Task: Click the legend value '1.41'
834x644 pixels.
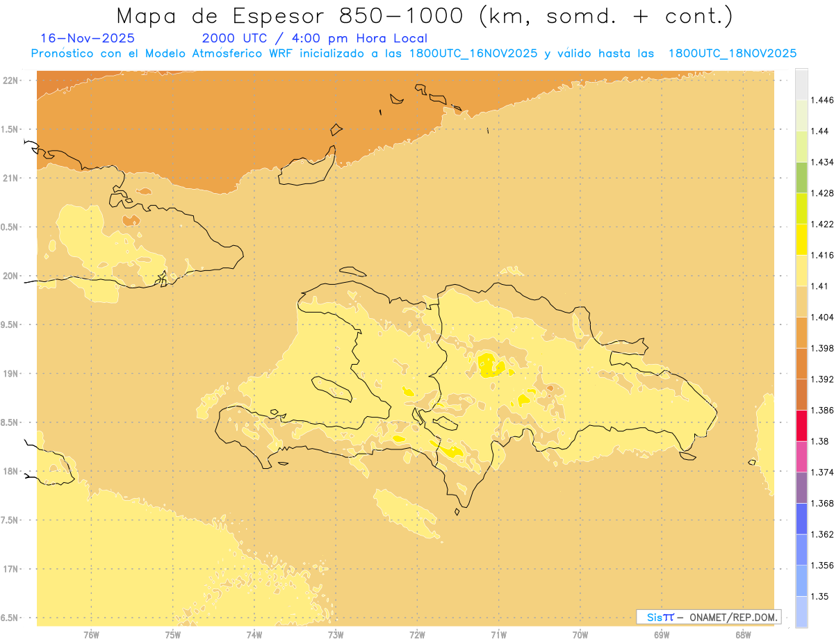Action: [x=821, y=286]
